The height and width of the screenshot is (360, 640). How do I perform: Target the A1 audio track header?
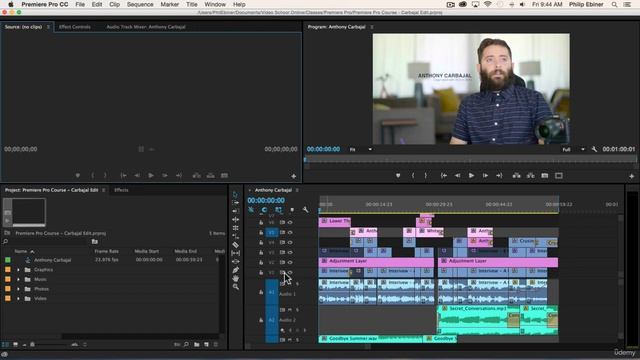click(x=271, y=292)
